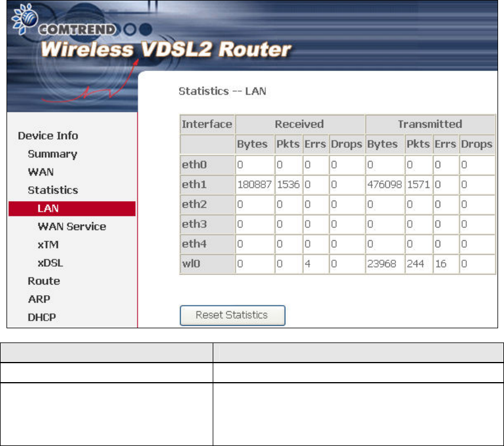Open the Statistics menu item

53,190
